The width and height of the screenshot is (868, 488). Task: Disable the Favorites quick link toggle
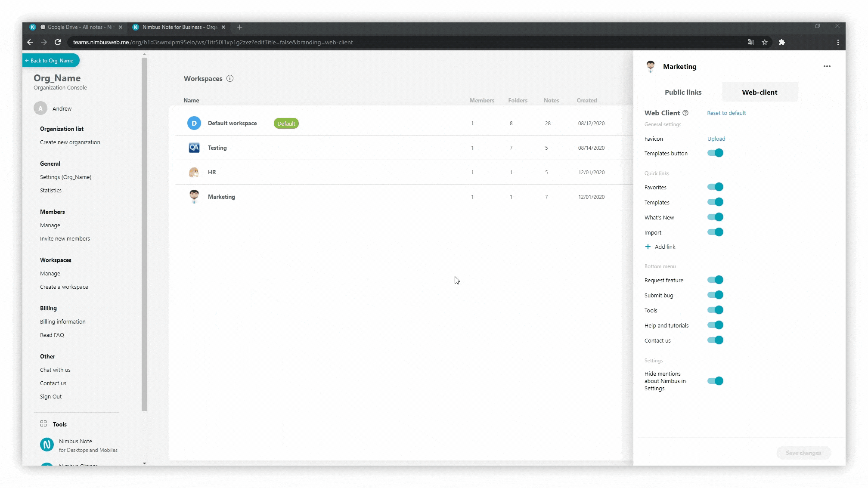(715, 187)
